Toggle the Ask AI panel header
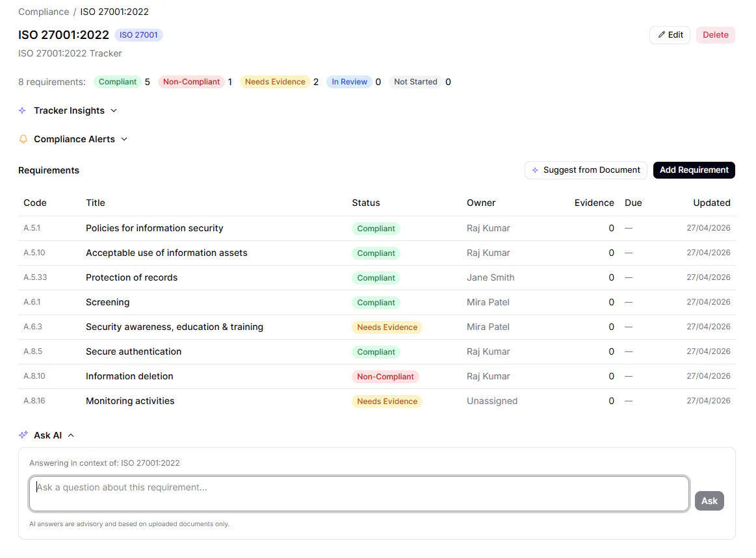Image resolution: width=756 pixels, height=558 pixels. (47, 435)
